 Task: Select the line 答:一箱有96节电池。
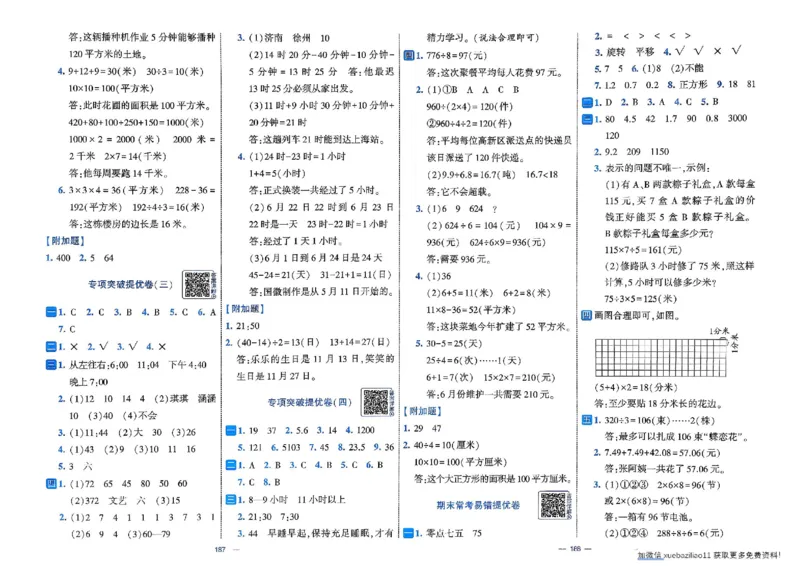tap(649, 517)
